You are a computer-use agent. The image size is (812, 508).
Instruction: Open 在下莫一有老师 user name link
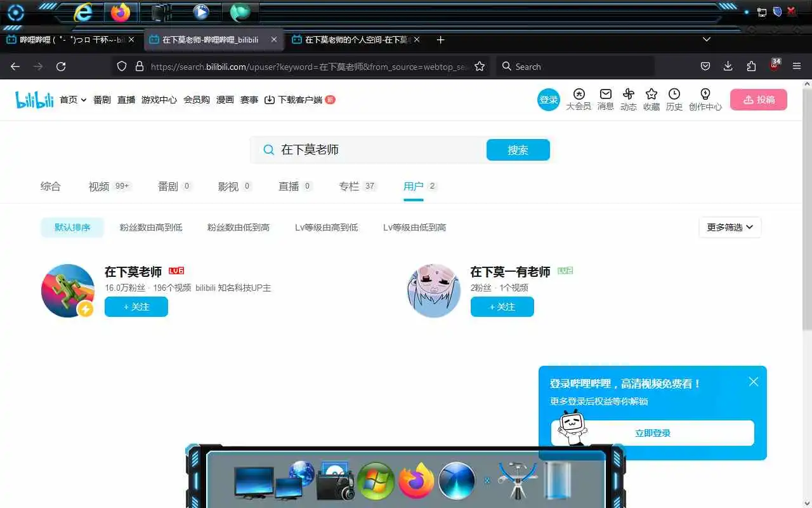[x=511, y=272]
